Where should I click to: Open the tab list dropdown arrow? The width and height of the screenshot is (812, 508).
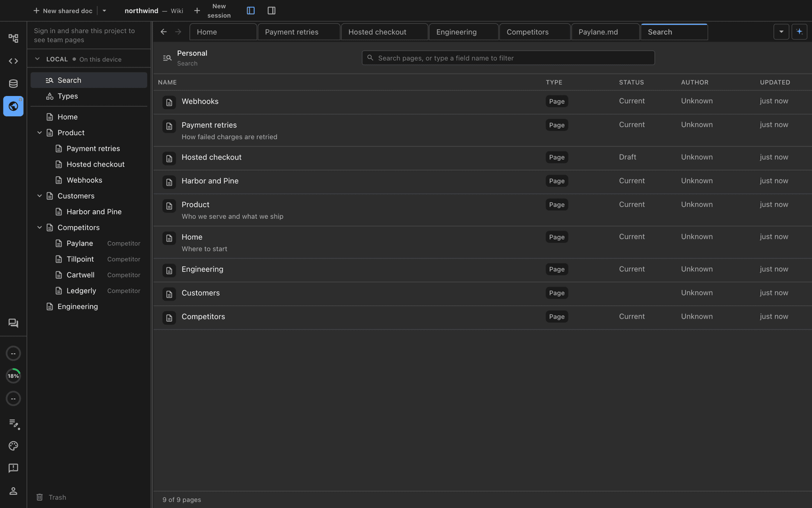pyautogui.click(x=781, y=31)
